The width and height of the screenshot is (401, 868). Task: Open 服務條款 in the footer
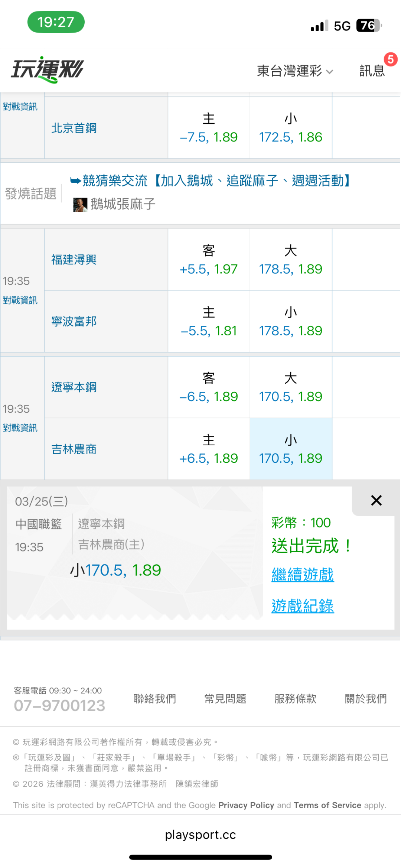click(295, 699)
